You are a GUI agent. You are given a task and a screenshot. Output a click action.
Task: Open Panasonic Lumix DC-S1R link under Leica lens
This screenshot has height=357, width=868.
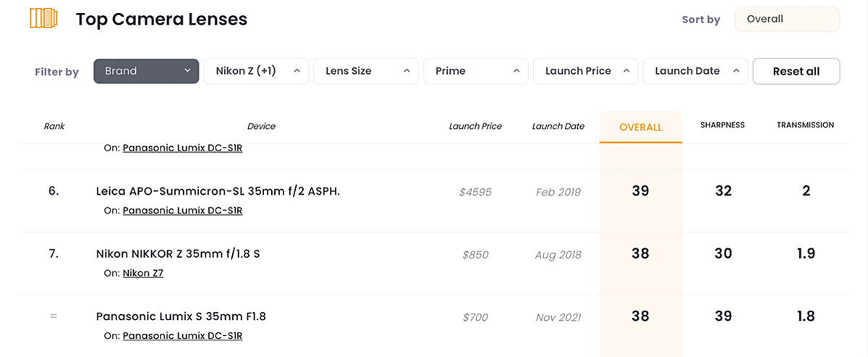coord(182,211)
